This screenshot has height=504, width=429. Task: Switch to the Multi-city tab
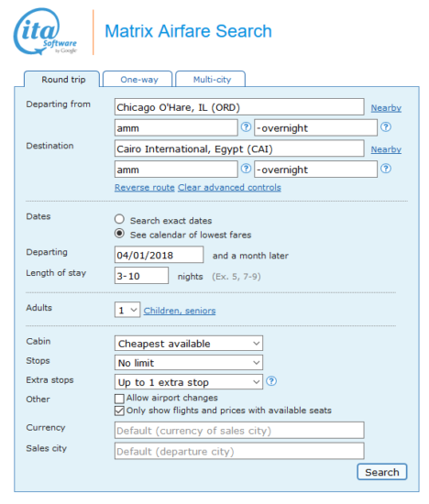coord(211,79)
